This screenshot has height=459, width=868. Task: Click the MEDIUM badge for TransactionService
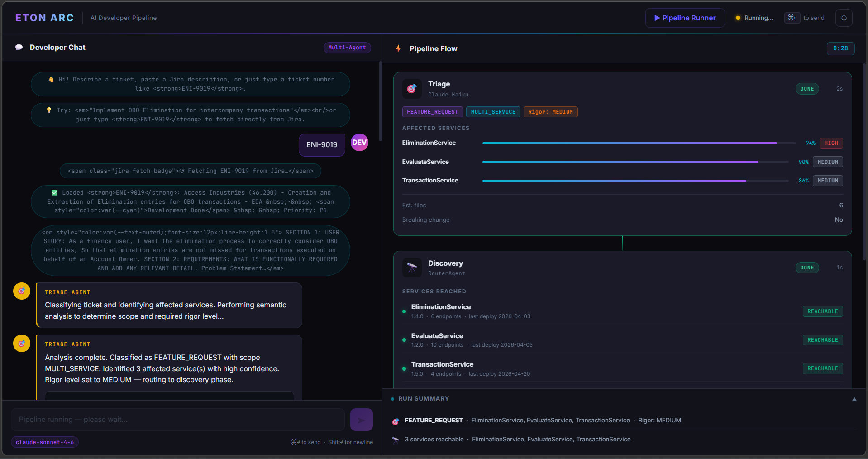tap(828, 181)
